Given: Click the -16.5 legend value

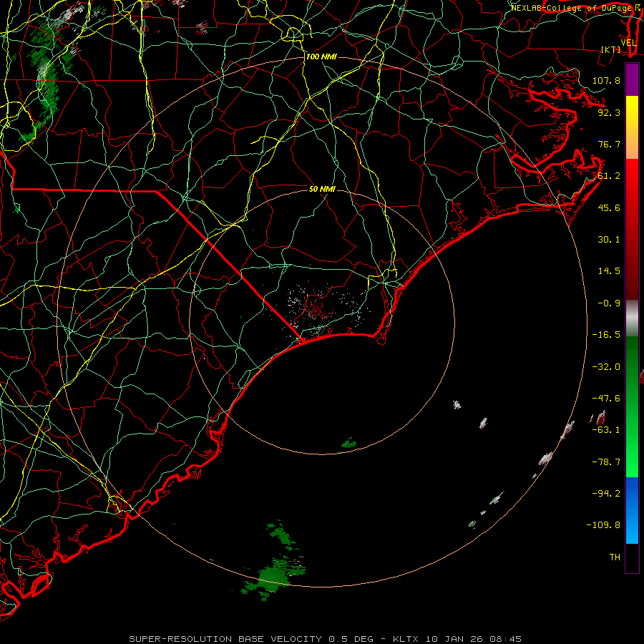Looking at the screenshot, I should [x=606, y=335].
